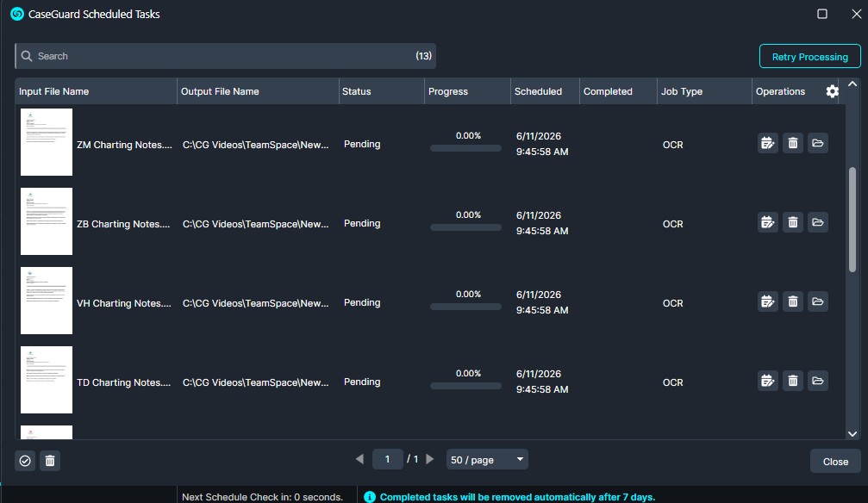Select the TD Charting Notes file name
This screenshot has width=868, height=503.
(124, 382)
